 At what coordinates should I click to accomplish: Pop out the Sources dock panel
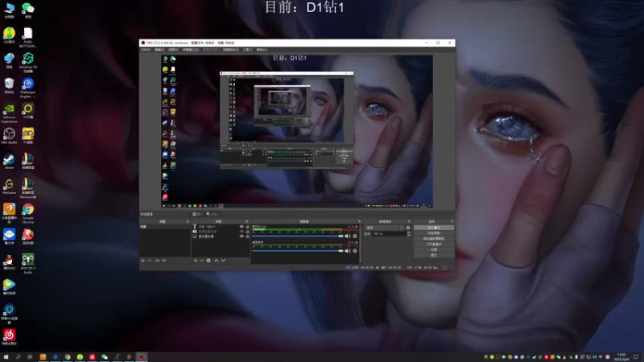[x=247, y=222]
